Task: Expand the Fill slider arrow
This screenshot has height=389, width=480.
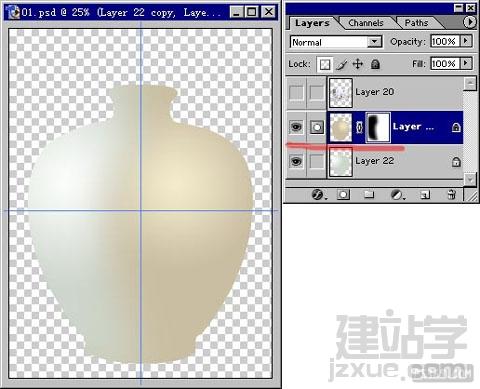Action: tap(466, 63)
